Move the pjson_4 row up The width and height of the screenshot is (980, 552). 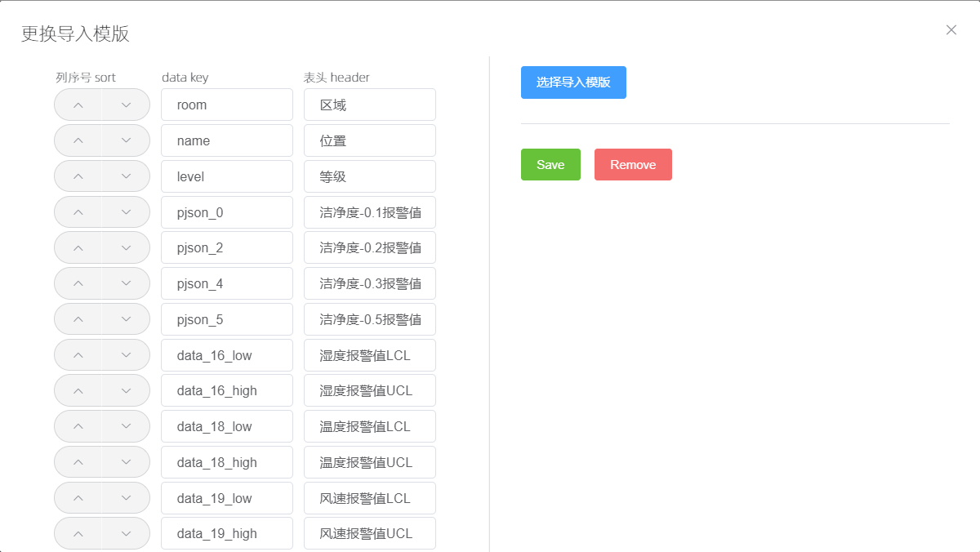pyautogui.click(x=78, y=283)
